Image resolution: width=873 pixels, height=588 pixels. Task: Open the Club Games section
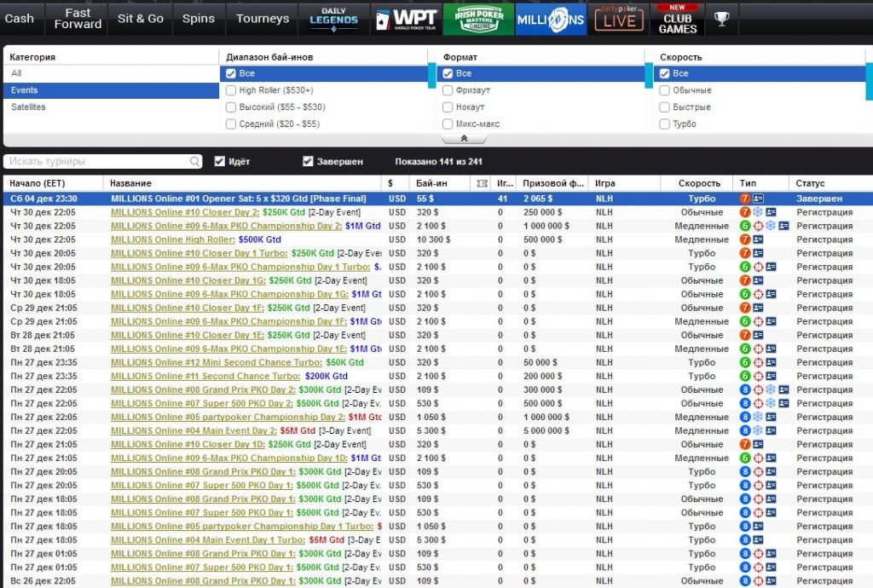(x=677, y=19)
